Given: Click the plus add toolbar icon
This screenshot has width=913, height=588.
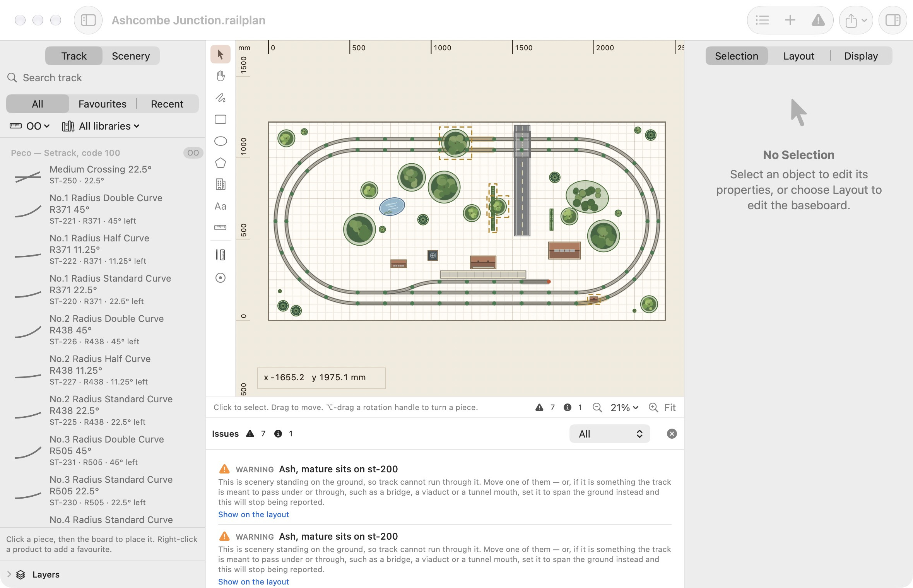Looking at the screenshot, I should 790,20.
